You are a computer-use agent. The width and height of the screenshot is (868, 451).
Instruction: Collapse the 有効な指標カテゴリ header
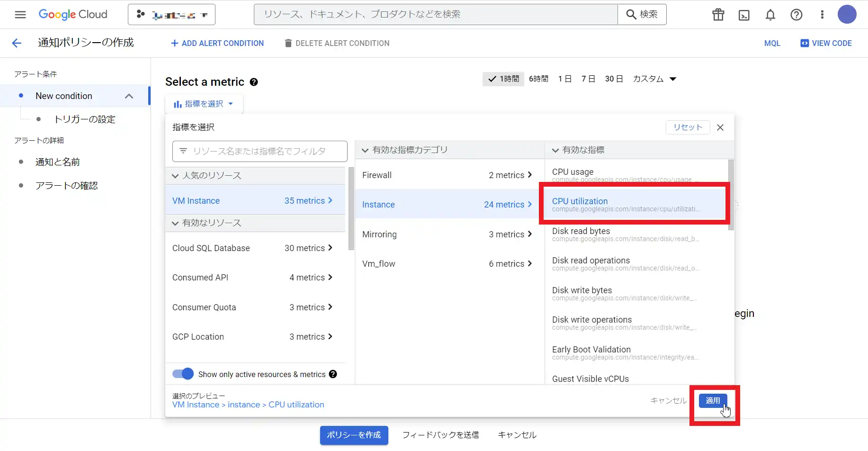coord(449,150)
